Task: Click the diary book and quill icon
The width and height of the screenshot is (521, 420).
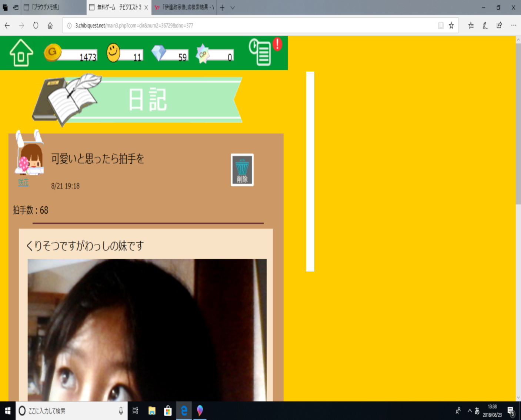Action: click(67, 100)
